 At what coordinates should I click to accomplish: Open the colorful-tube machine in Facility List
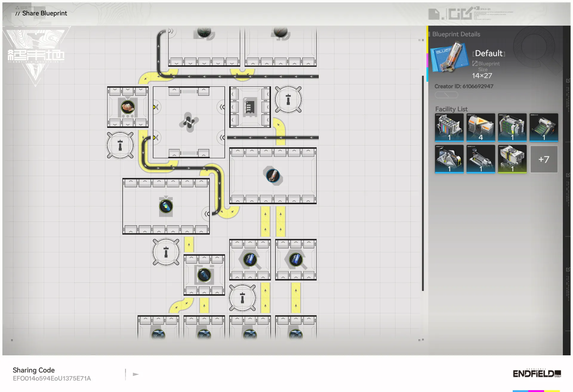449,127
